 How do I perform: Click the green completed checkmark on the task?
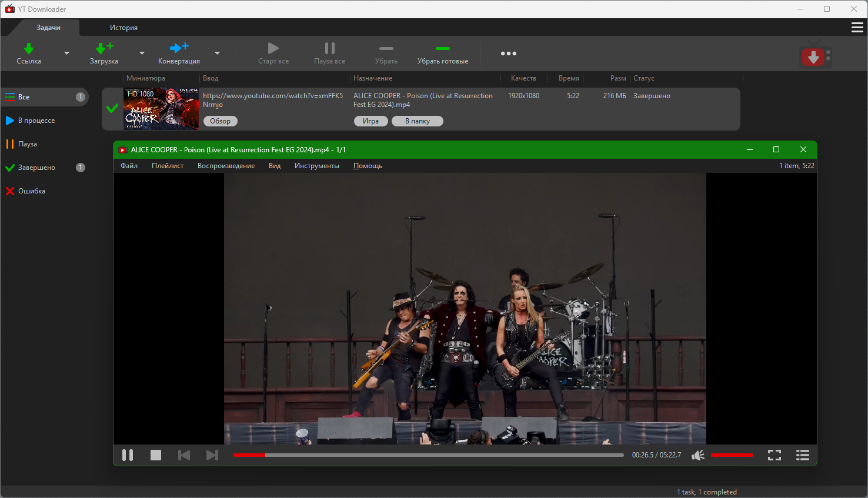pyautogui.click(x=112, y=108)
